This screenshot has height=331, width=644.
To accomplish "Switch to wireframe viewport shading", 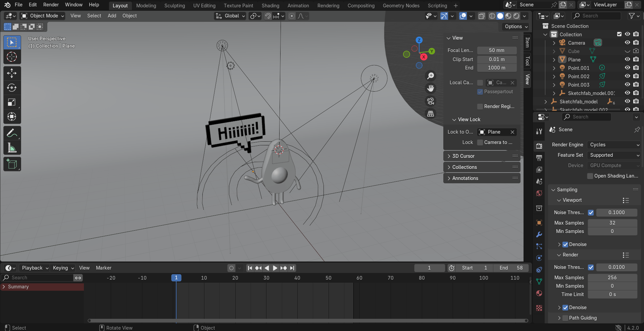I will (x=492, y=16).
